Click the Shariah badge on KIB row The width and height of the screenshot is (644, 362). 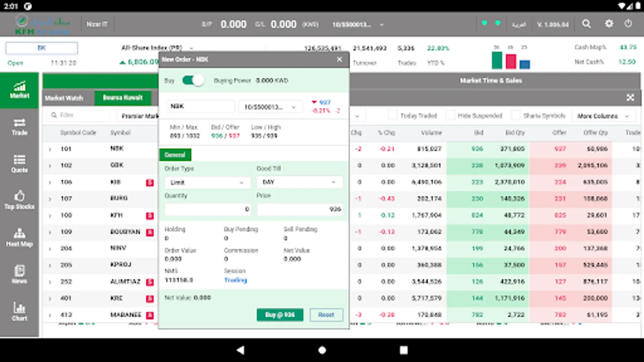150,183
